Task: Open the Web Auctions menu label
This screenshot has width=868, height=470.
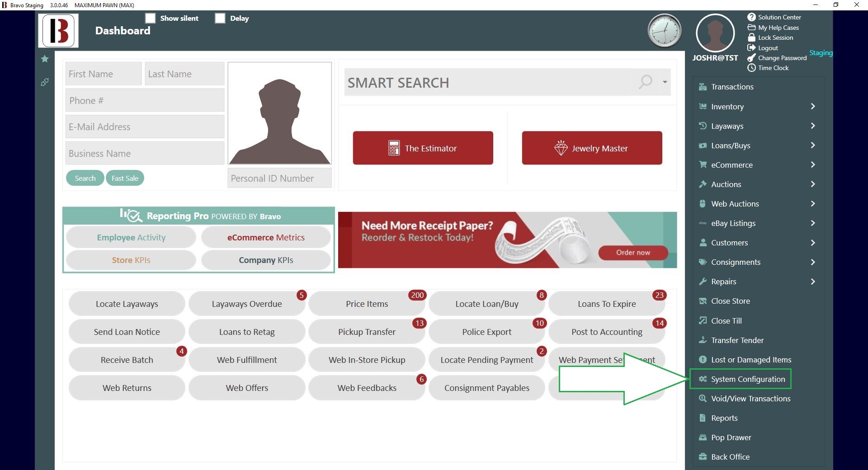Action: click(x=735, y=204)
